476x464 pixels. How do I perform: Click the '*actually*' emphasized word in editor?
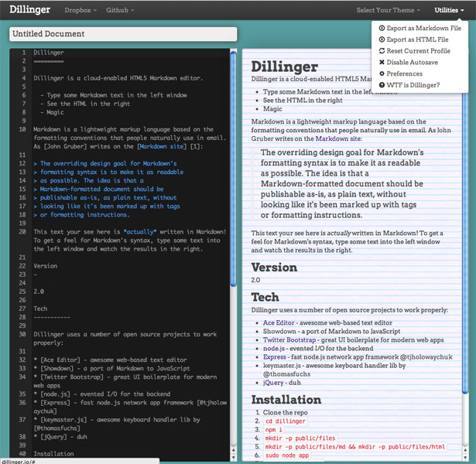140,232
